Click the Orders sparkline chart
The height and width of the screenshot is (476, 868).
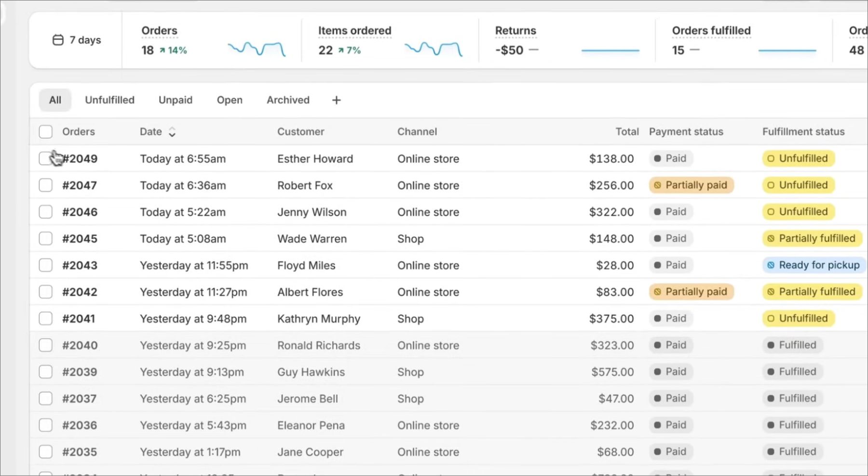pos(256,49)
